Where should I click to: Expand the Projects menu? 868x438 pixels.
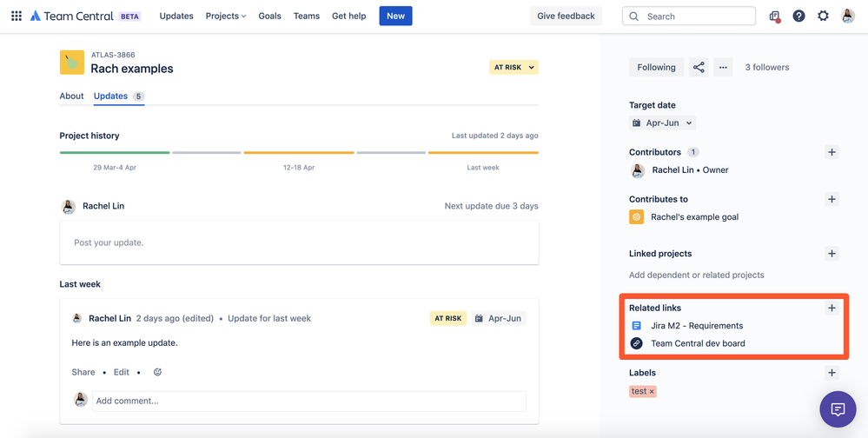[226, 16]
